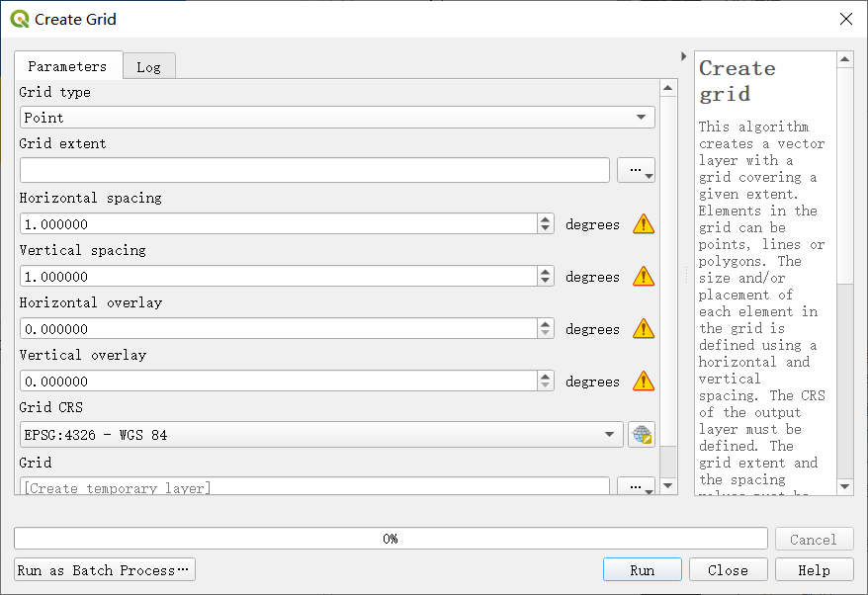
Task: Click the Vertical spacing warning icon
Action: pyautogui.click(x=644, y=276)
